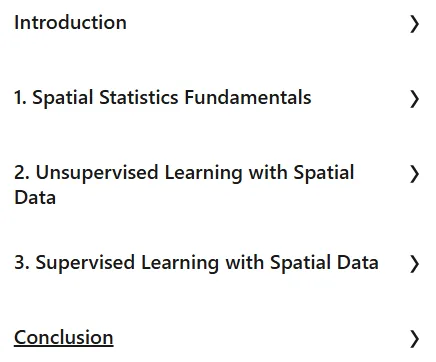Viewport: 436px width, 362px height.
Task: Open the chapter numbered 1
Action: [x=163, y=98]
